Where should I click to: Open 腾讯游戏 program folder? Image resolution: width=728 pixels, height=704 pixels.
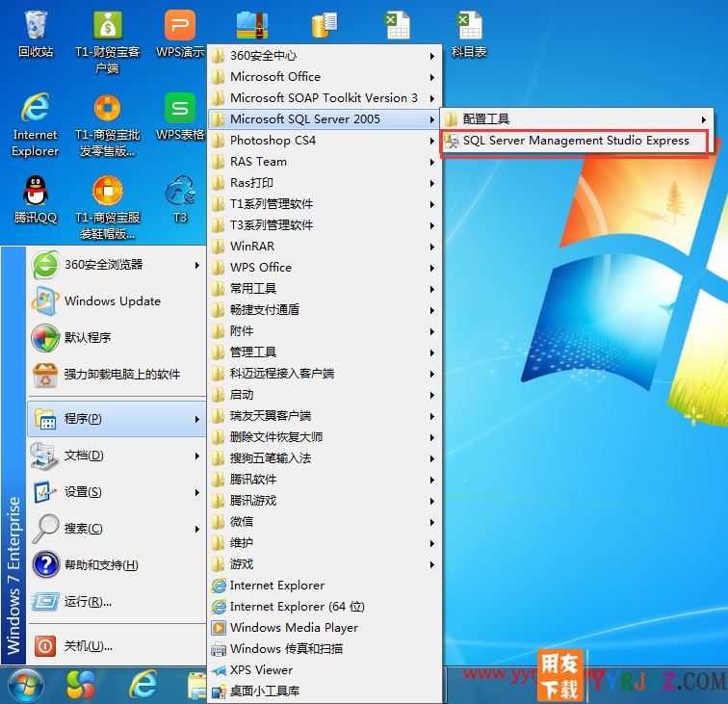325,501
